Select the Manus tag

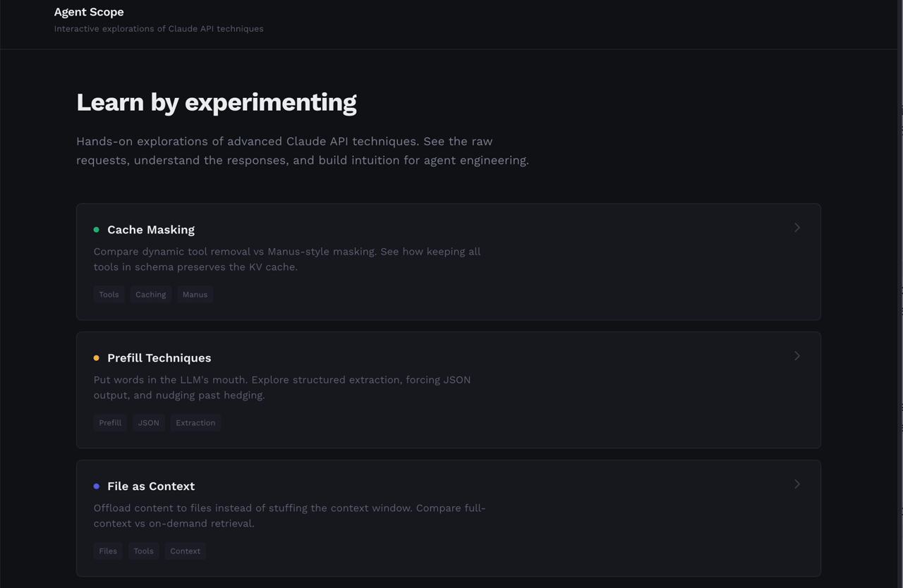click(195, 295)
